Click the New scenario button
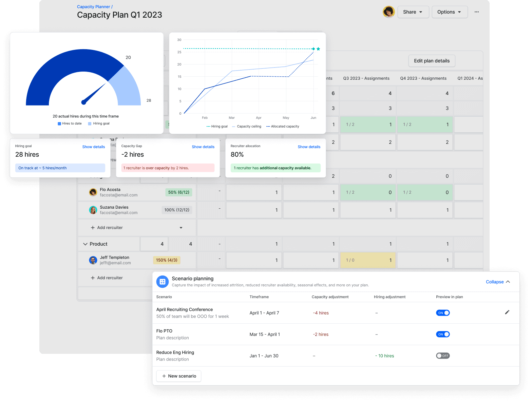Screen dimensions: 532x402 point(179,376)
